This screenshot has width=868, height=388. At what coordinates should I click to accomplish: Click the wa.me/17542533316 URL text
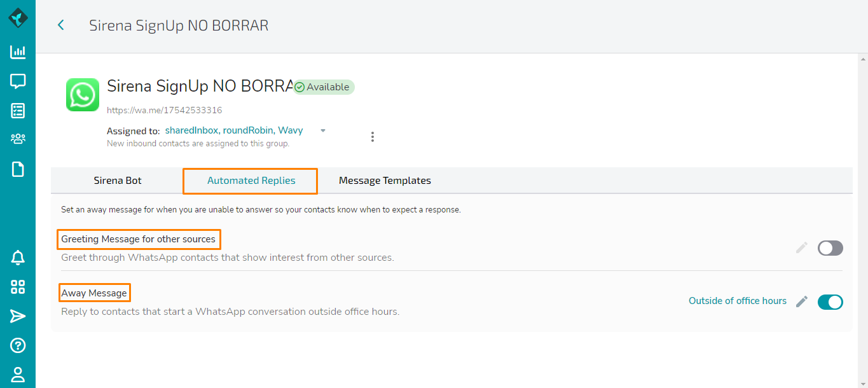point(165,110)
